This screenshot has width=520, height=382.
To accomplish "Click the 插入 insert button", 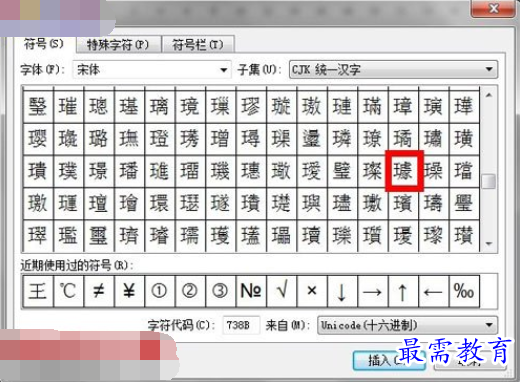I will [389, 360].
